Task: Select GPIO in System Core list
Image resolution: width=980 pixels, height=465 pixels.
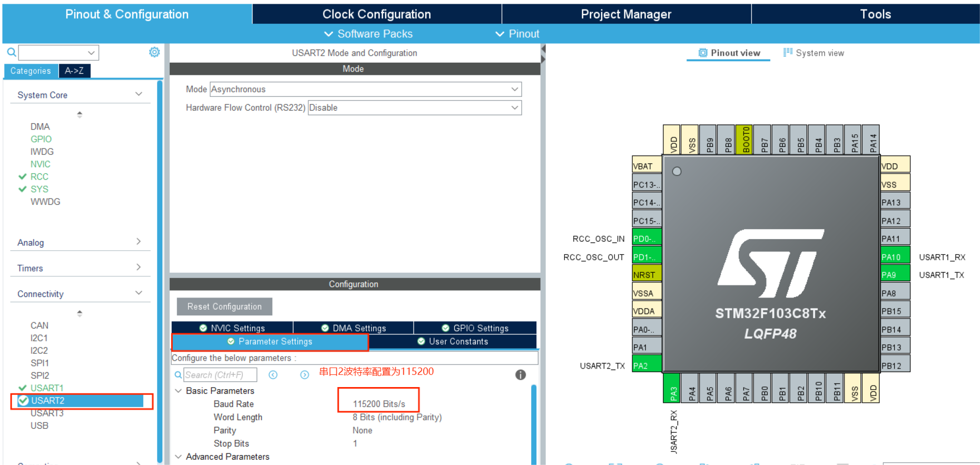Action: point(41,139)
